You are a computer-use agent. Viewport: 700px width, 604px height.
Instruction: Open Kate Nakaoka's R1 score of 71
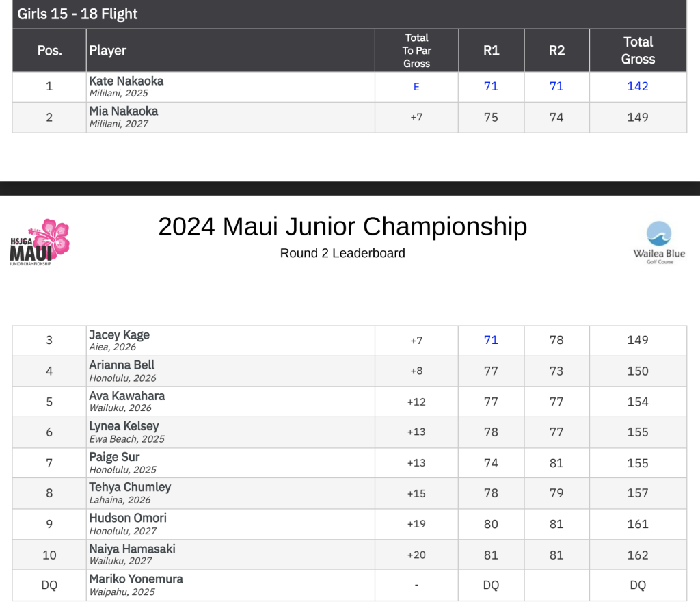tap(491, 86)
